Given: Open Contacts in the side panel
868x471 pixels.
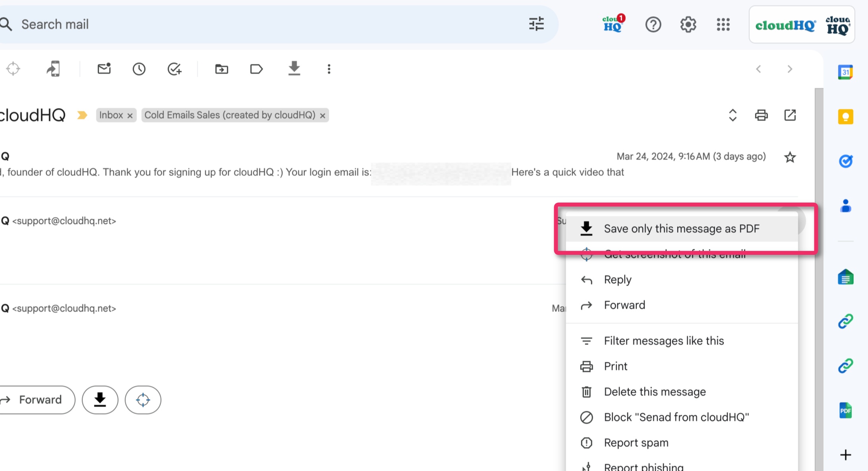Looking at the screenshot, I should coord(845,206).
